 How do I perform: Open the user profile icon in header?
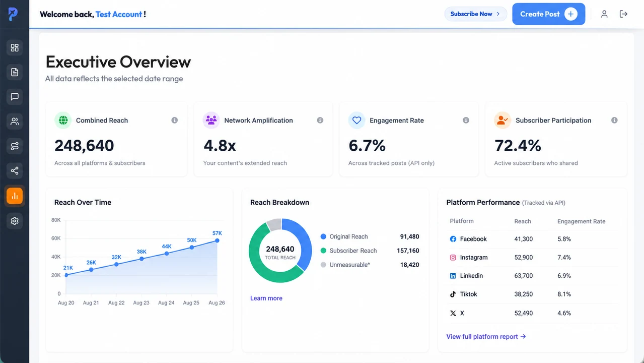(604, 14)
